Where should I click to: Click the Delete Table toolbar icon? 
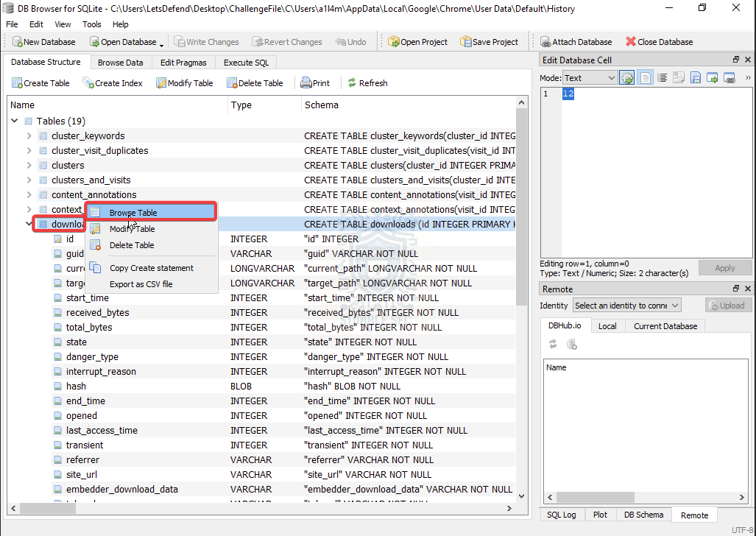click(x=232, y=83)
